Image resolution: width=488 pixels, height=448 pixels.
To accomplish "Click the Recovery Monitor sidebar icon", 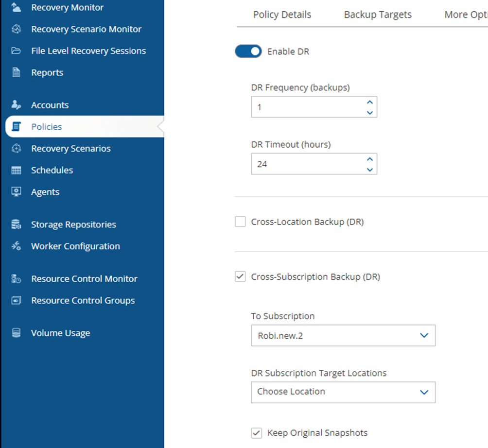I will click(x=16, y=7).
